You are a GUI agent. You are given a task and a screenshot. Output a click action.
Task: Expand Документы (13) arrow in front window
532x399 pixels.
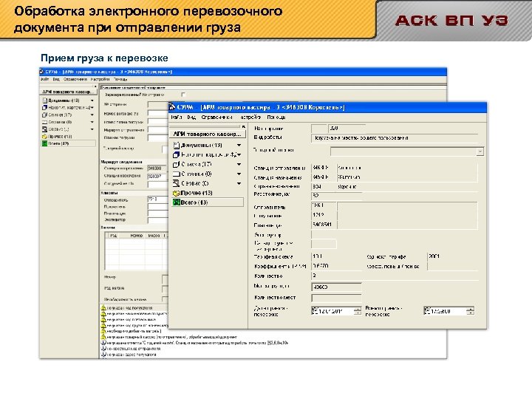[239, 146]
